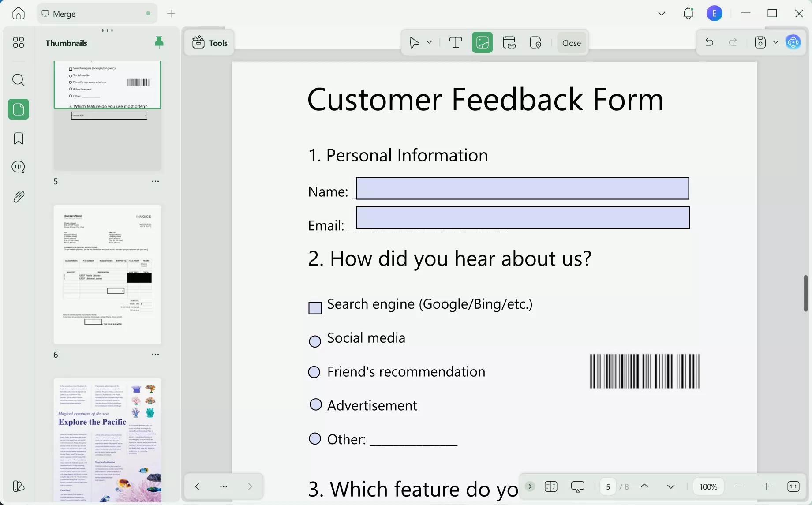Open page 6 thumbnail in the panel
Viewport: 812px width, 505px height.
coord(107,273)
